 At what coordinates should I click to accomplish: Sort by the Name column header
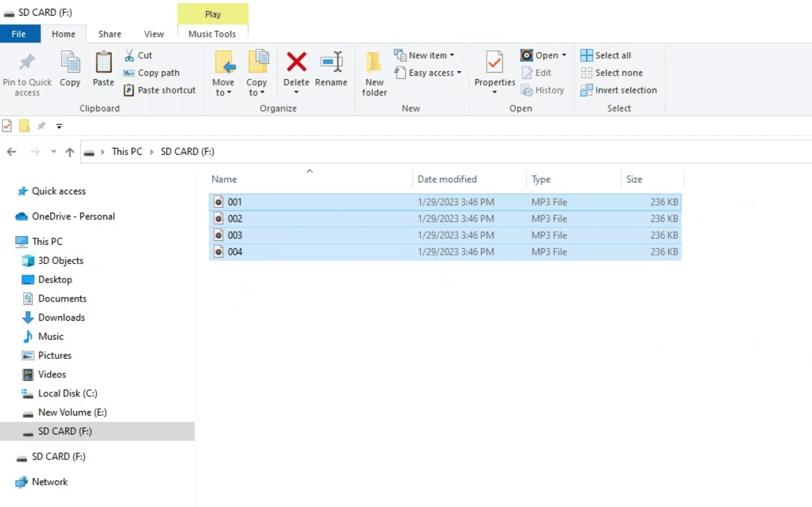pyautogui.click(x=310, y=179)
